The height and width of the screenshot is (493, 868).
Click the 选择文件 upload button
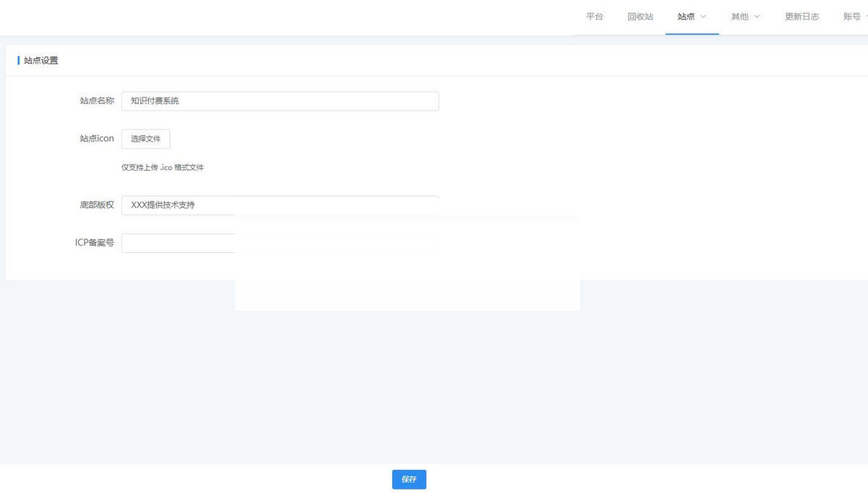pos(145,139)
